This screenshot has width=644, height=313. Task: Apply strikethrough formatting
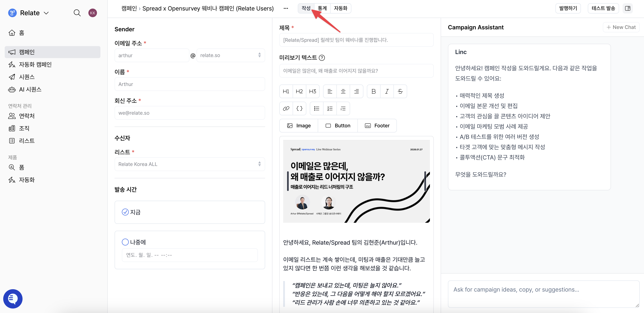click(400, 91)
